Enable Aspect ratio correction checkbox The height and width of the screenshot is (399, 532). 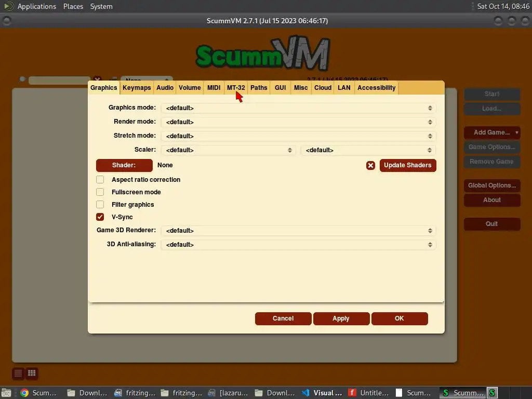tap(100, 179)
